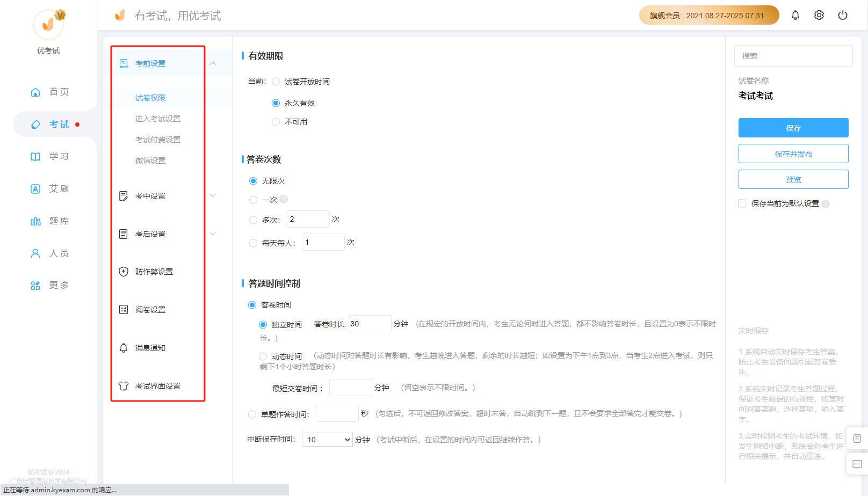Select the 单题作答时间 radio option
This screenshot has height=496, width=868.
(252, 414)
